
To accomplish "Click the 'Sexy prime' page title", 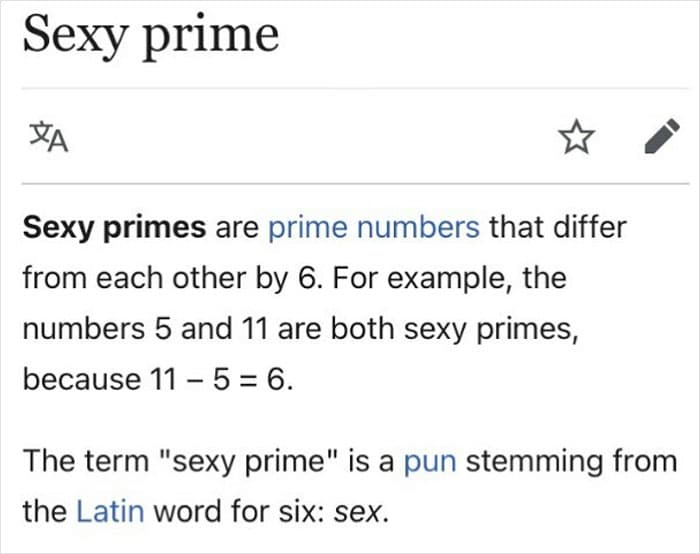I will [151, 37].
